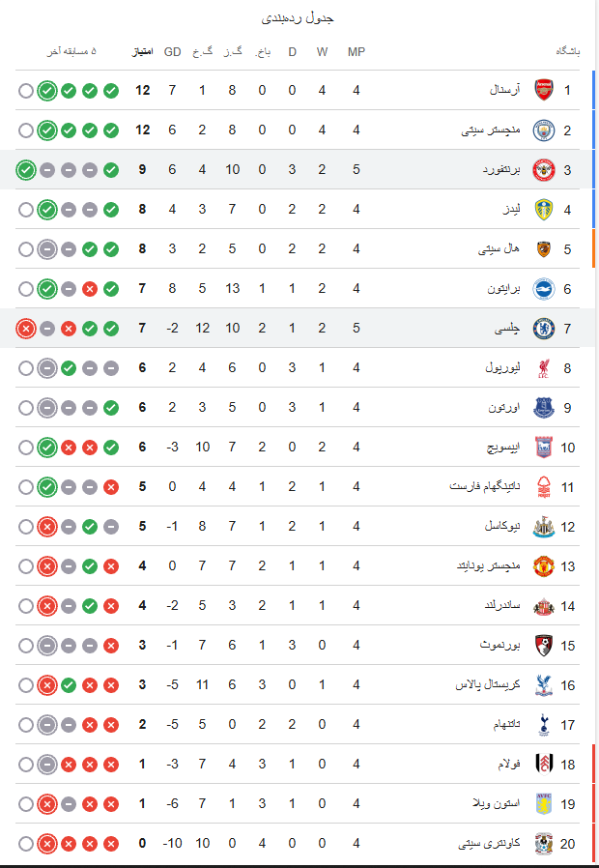
Task: Click Chelsea's leftmost red loss indicator
Action: (x=26, y=329)
